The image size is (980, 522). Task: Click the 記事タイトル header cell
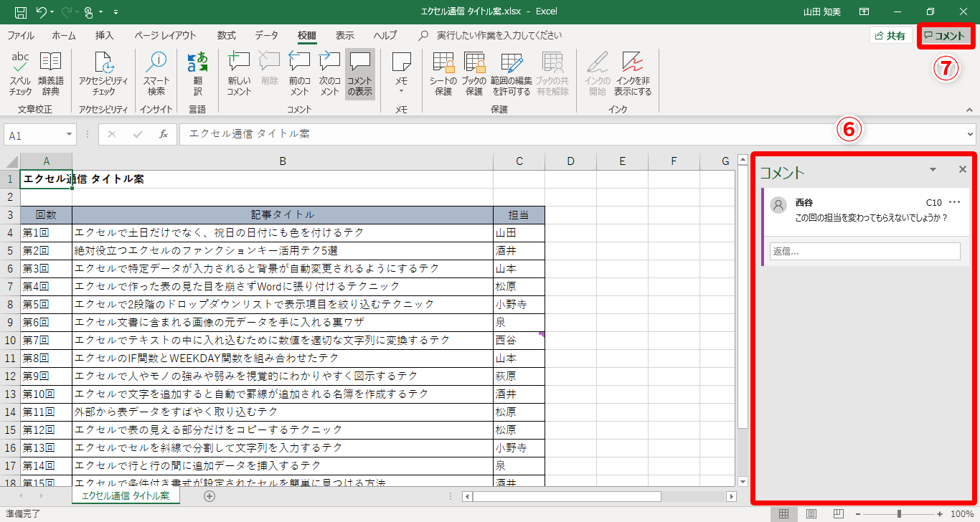coord(283,214)
